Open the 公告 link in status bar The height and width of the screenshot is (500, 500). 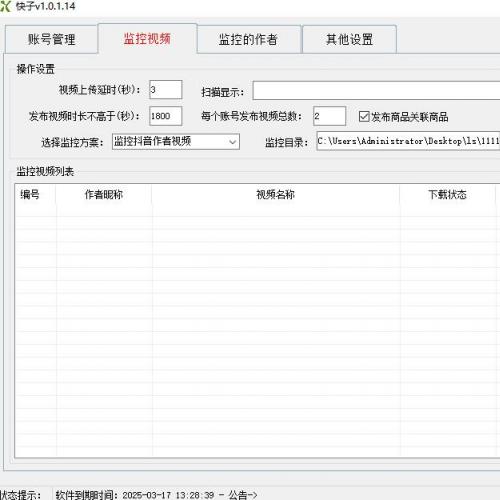243,495
